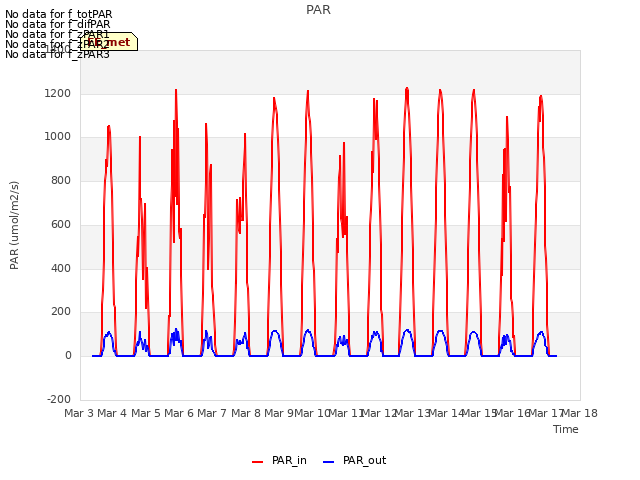Click the PAR_in peak on Mar 13
640x480 pixels.
click(407, 89)
